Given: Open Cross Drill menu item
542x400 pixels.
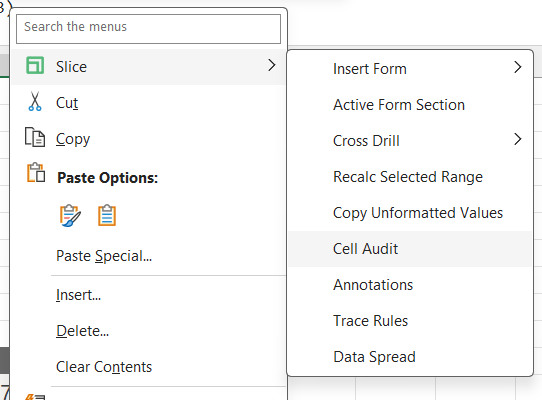Looking at the screenshot, I should tap(410, 141).
